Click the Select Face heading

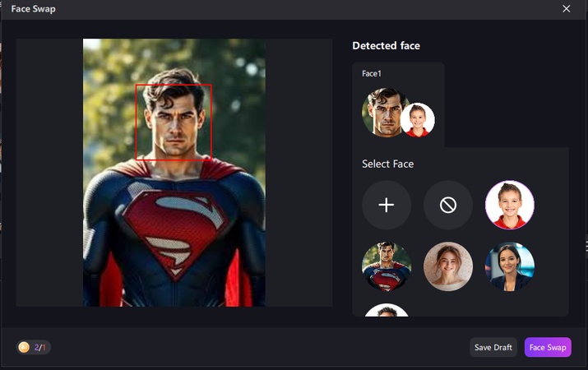coord(387,164)
